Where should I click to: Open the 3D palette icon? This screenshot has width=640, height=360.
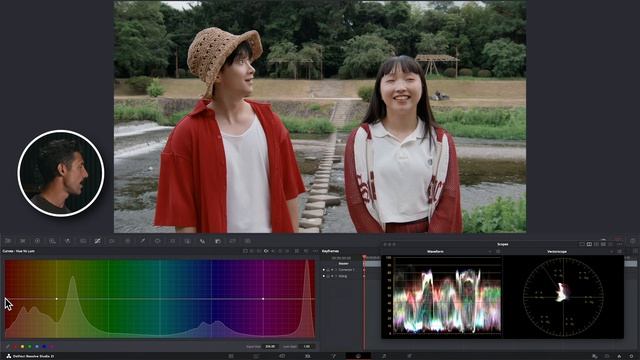[247, 241]
